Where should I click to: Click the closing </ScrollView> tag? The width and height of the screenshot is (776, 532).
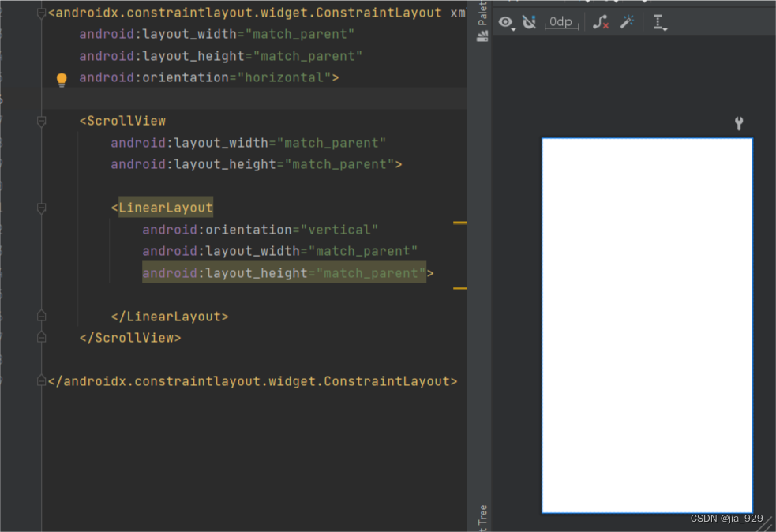pos(130,338)
